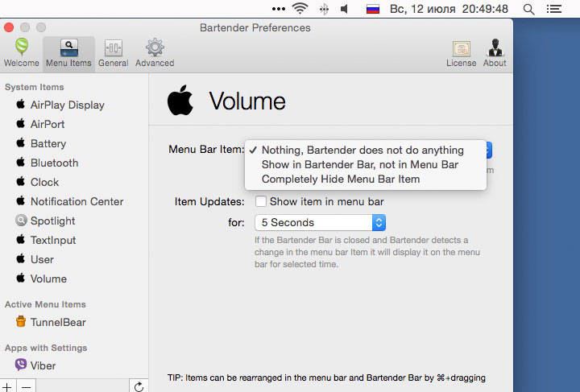The width and height of the screenshot is (580, 392).
Task: Select User in the sidebar
Action: (35, 259)
